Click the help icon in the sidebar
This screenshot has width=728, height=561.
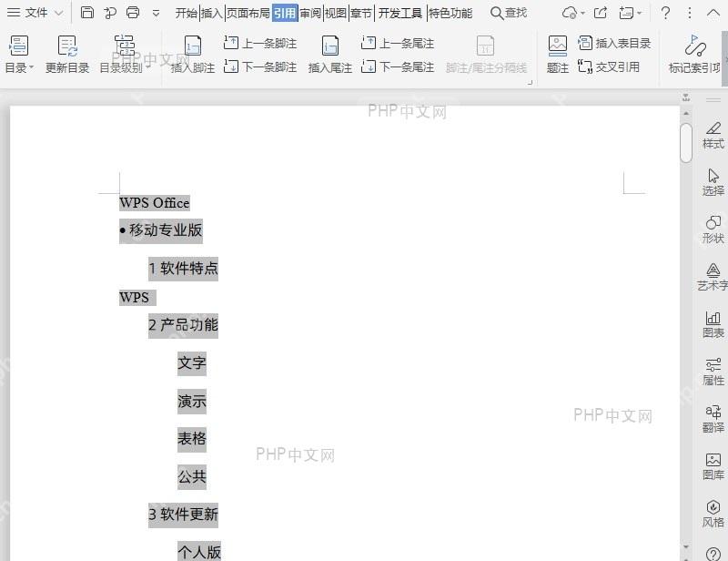(713, 554)
